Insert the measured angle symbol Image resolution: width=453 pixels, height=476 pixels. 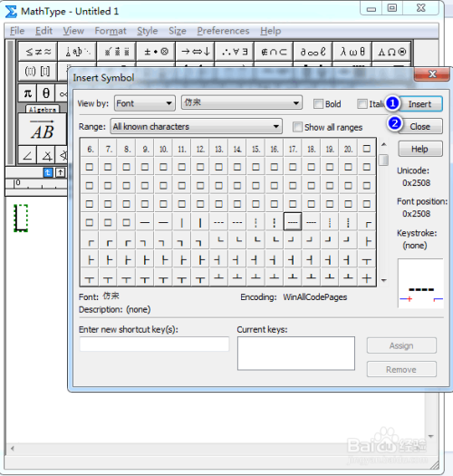[46, 155]
